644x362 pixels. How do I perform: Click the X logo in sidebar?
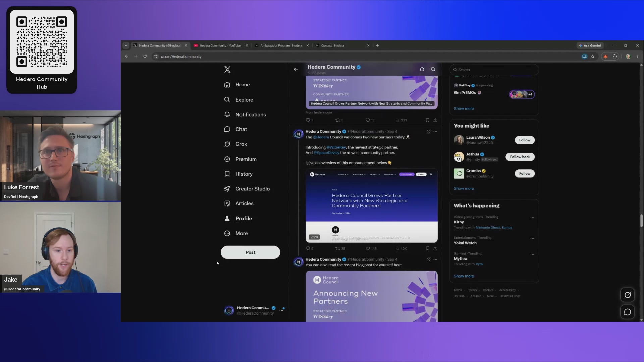[227, 69]
